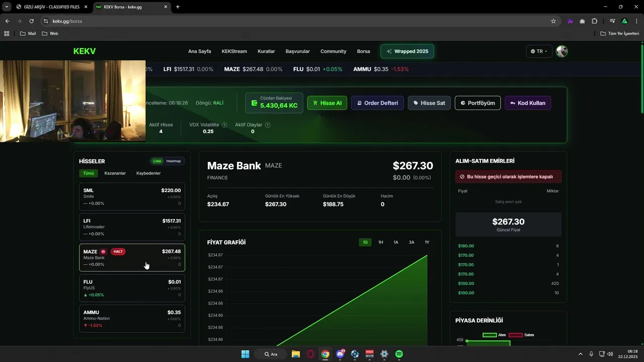Click the green triangle profile icon
This screenshot has width=644, height=362.
click(x=624, y=21)
